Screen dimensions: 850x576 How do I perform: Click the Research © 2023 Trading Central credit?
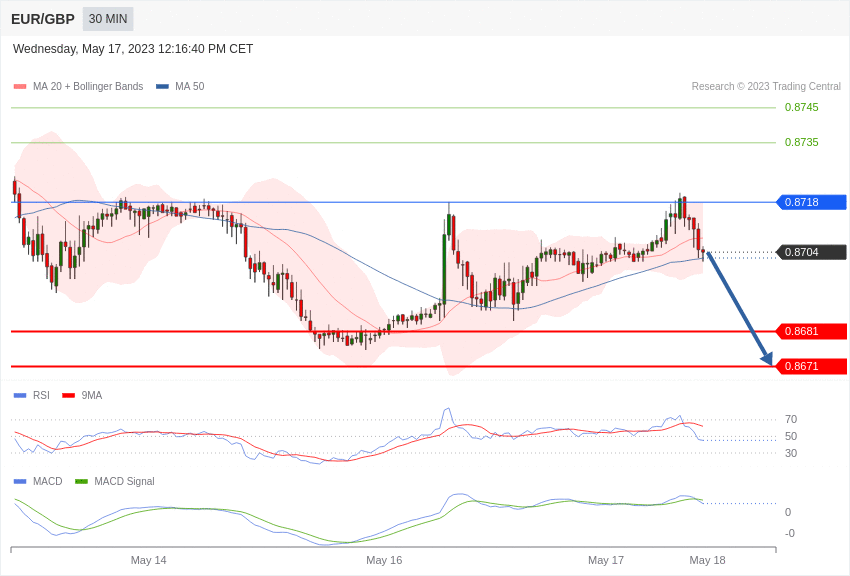click(x=766, y=87)
